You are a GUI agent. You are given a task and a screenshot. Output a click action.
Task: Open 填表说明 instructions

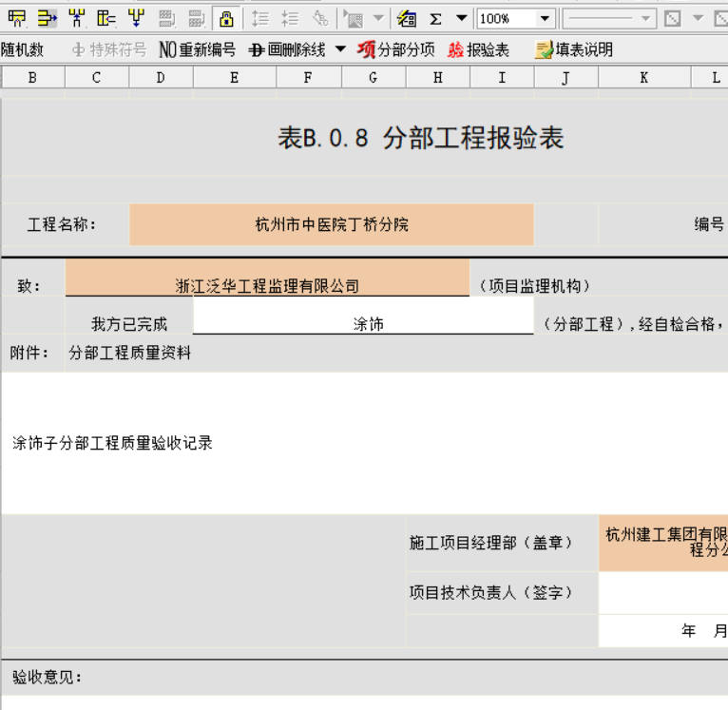coord(573,49)
